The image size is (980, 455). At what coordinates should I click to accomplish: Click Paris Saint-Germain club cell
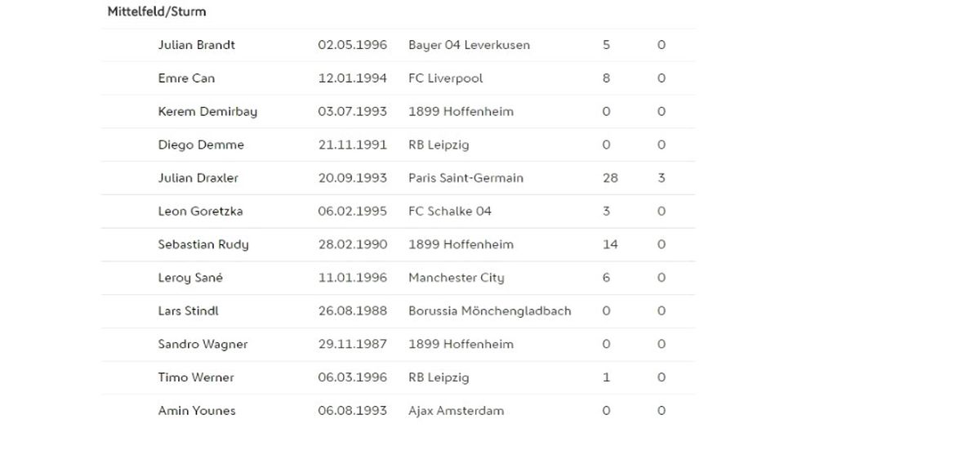465,178
